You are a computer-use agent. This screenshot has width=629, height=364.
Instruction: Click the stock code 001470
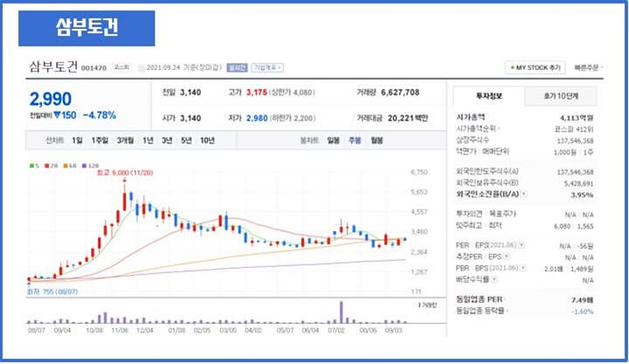tap(93, 68)
